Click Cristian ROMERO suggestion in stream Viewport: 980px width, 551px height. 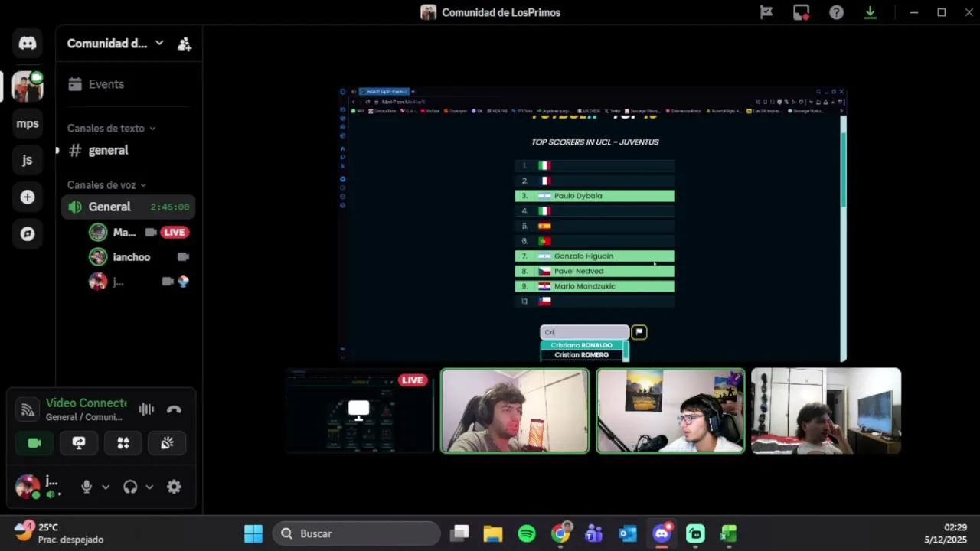[x=582, y=355]
